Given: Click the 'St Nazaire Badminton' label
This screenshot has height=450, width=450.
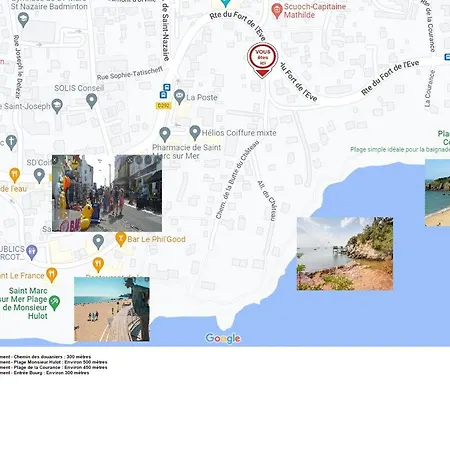Looking at the screenshot, I should (49, 6).
